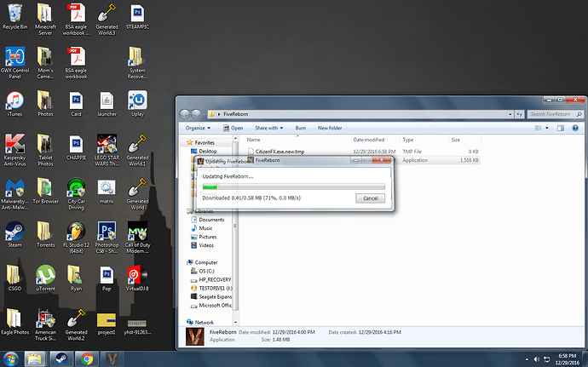Select the CitizenFX.exe.new.tmp file
Screen dimensions: 588x367
pos(363,152)
